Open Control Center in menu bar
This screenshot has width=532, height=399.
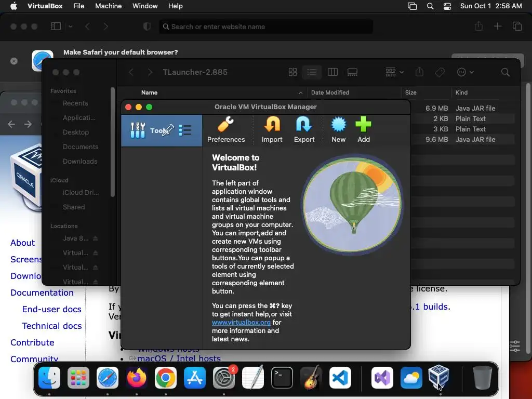pyautogui.click(x=447, y=6)
